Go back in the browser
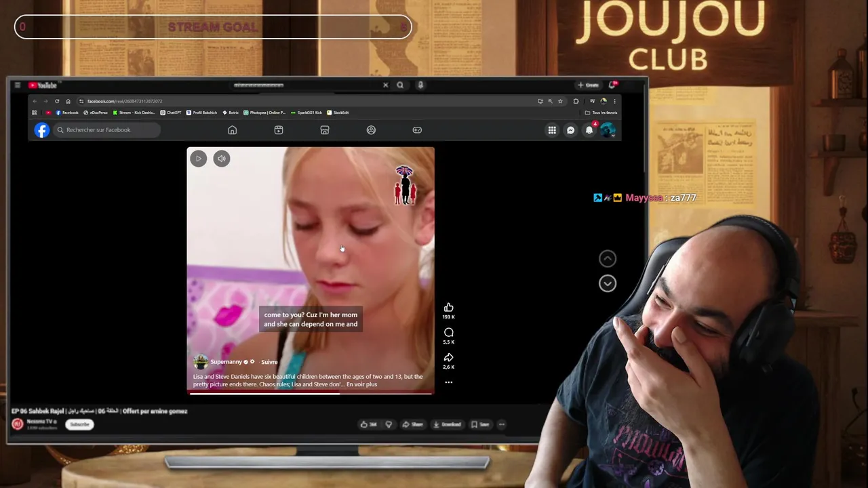Viewport: 868px width, 488px height. 35,101
